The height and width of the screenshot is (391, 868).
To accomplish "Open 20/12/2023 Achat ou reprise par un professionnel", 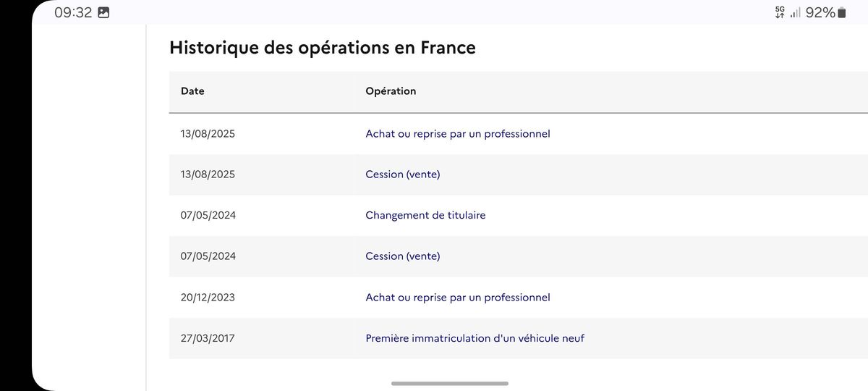I will [x=458, y=298].
